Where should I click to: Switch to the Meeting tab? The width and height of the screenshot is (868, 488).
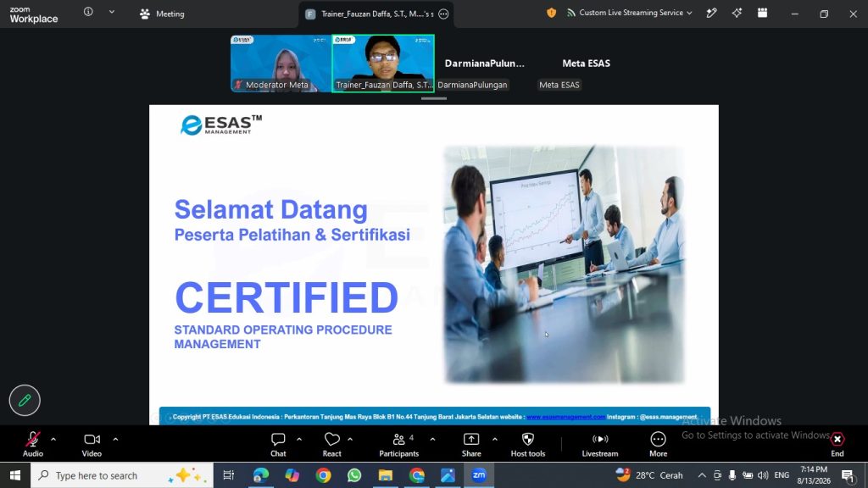[162, 14]
